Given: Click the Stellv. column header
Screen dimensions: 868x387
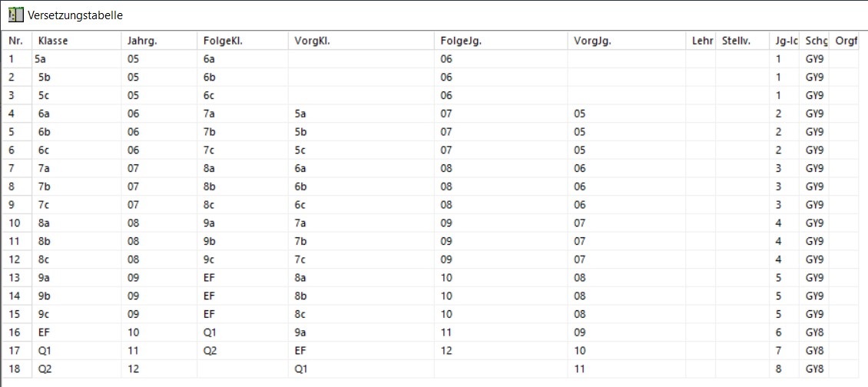Looking at the screenshot, I should pos(743,41).
